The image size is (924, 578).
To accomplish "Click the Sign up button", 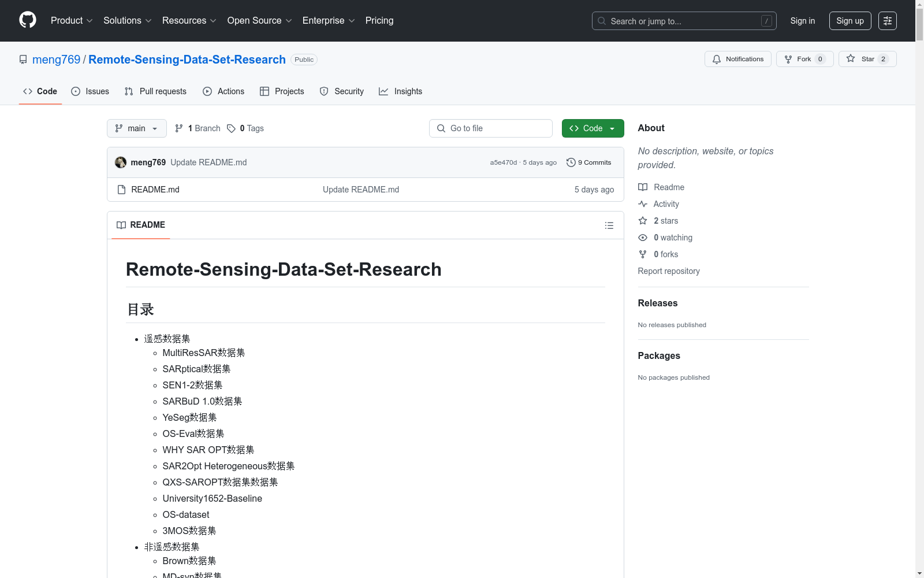I will pyautogui.click(x=850, y=21).
